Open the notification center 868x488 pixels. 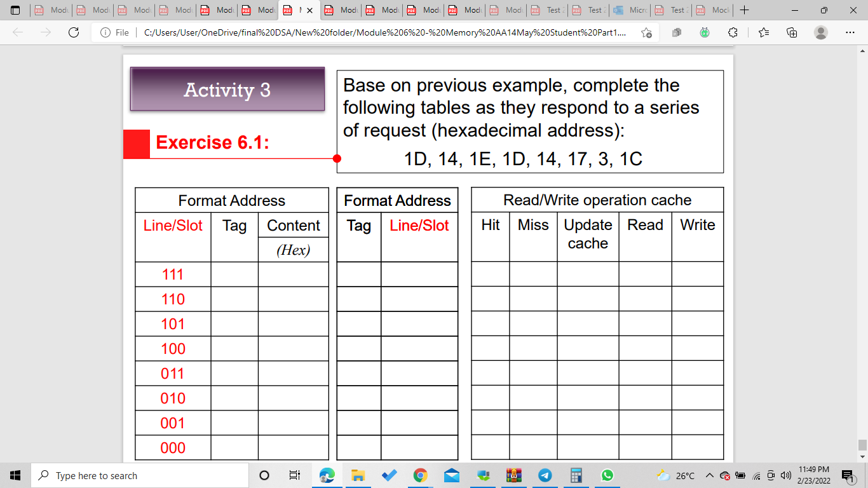click(847, 475)
